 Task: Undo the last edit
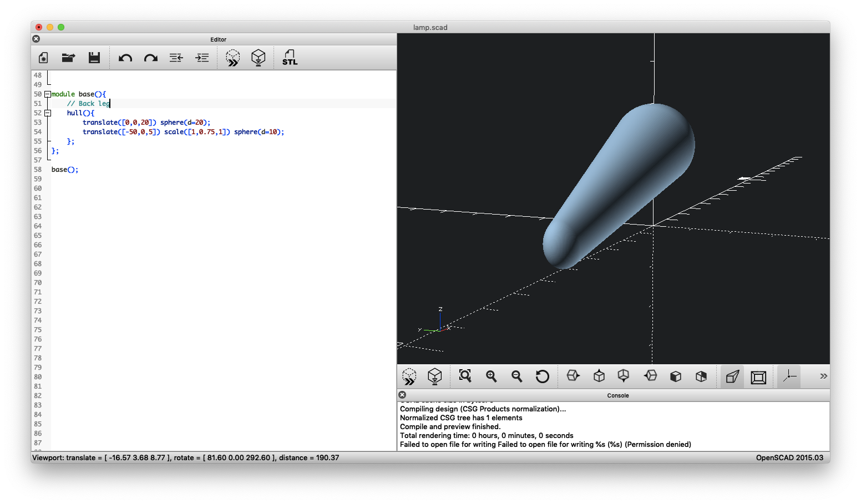point(125,57)
